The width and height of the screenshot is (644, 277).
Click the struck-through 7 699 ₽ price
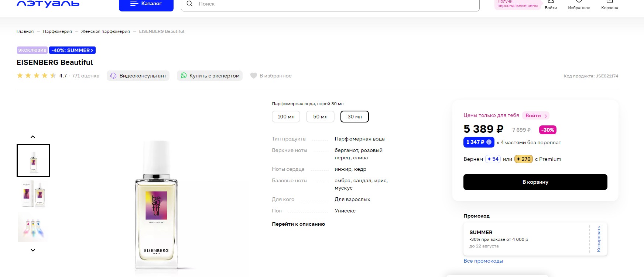pyautogui.click(x=521, y=130)
